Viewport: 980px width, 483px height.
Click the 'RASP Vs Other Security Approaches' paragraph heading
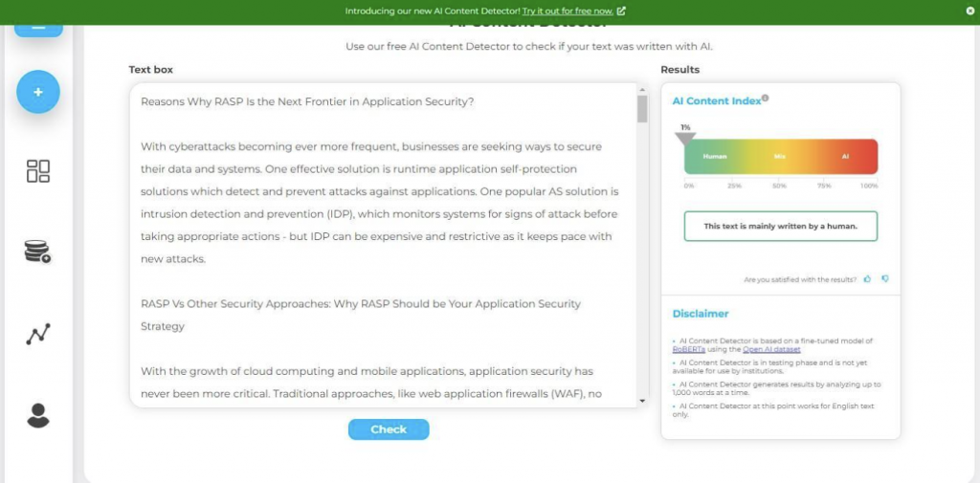[x=361, y=315]
